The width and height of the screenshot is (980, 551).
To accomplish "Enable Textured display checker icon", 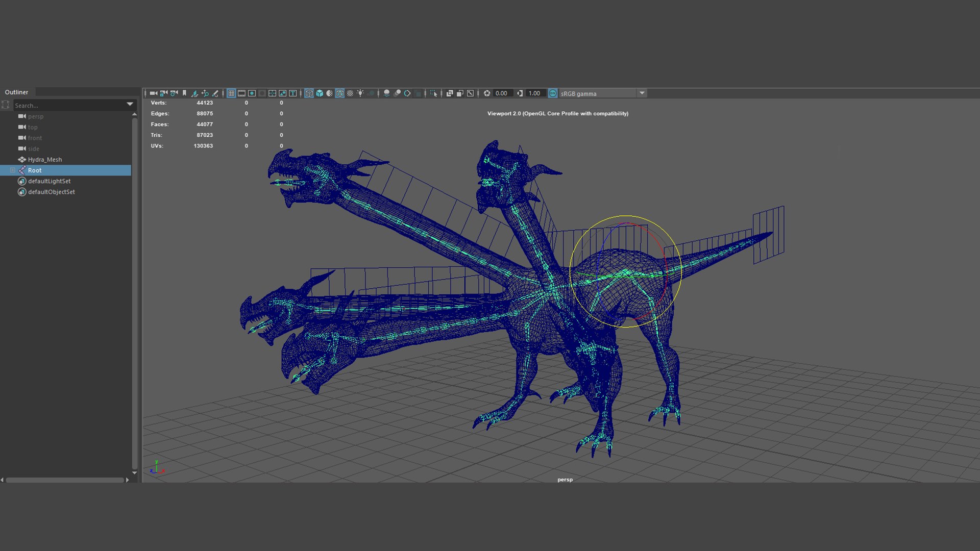I will point(350,93).
